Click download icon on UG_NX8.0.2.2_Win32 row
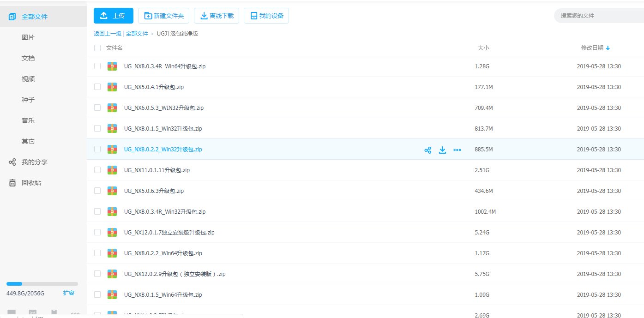 point(442,150)
